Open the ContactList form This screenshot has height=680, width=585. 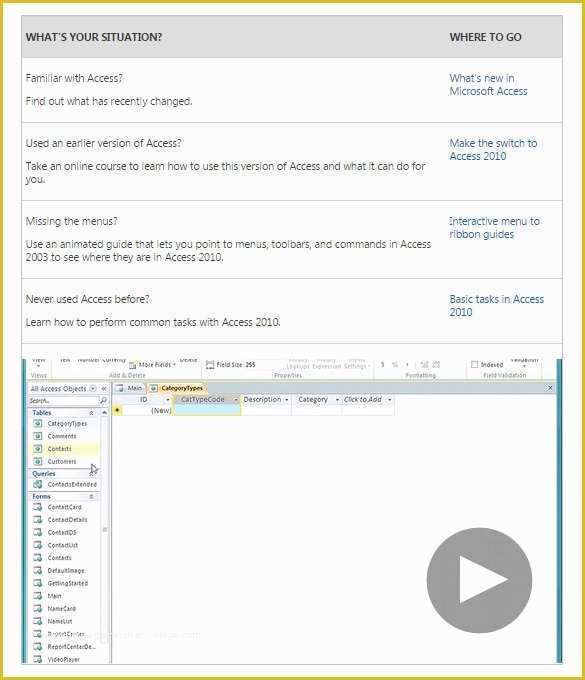(x=65, y=545)
